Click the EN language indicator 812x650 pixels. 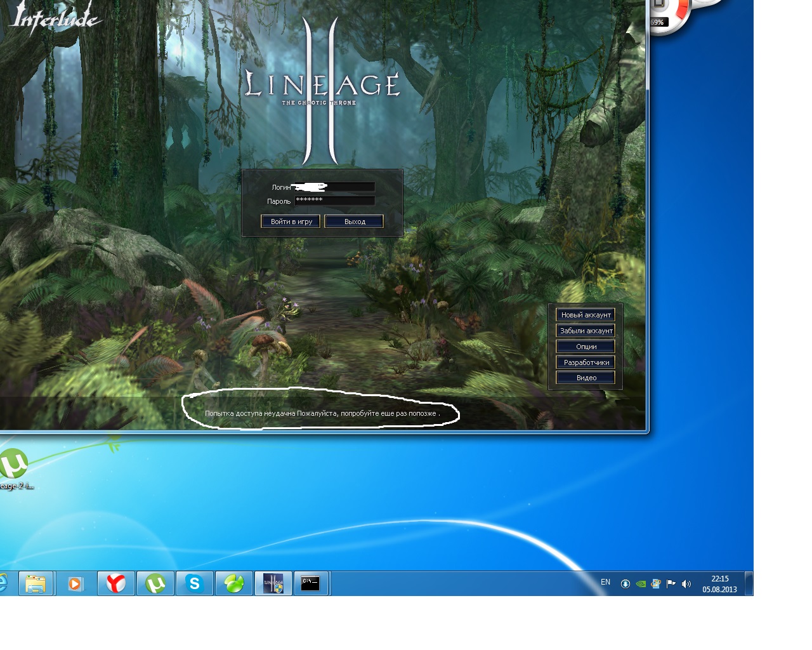click(605, 582)
